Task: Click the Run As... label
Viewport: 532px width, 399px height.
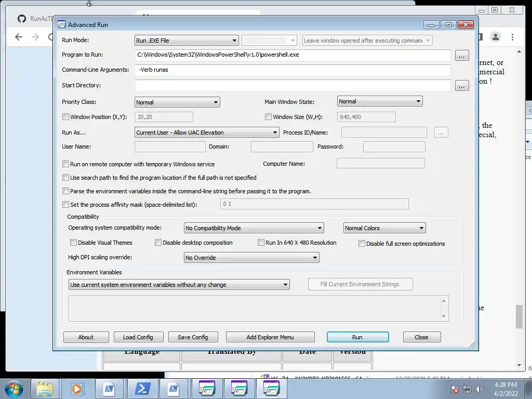Action: 74,132
